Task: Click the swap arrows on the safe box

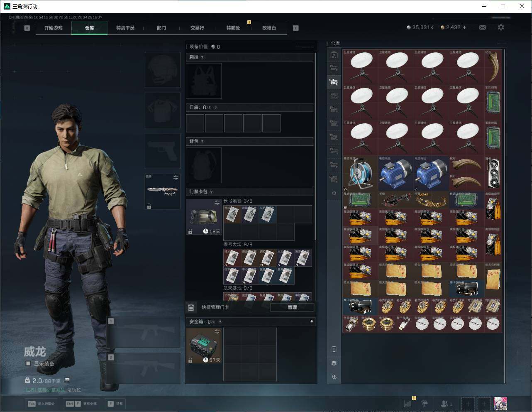Action: tap(217, 331)
